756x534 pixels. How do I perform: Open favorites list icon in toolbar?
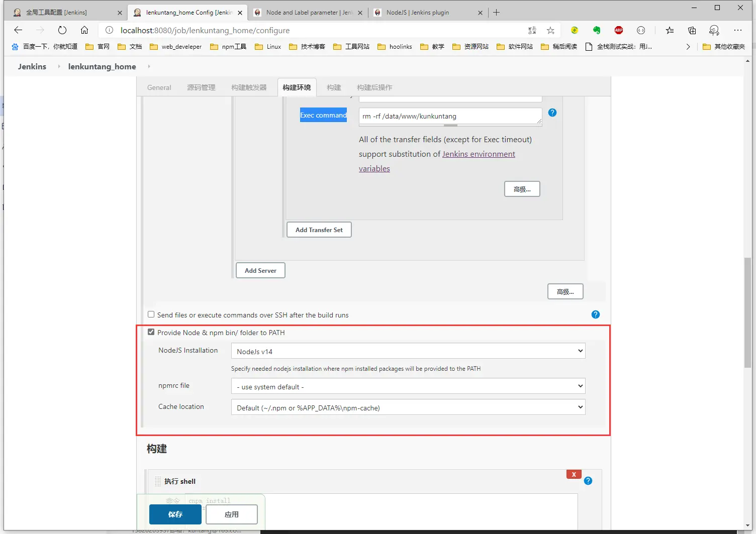670,30
